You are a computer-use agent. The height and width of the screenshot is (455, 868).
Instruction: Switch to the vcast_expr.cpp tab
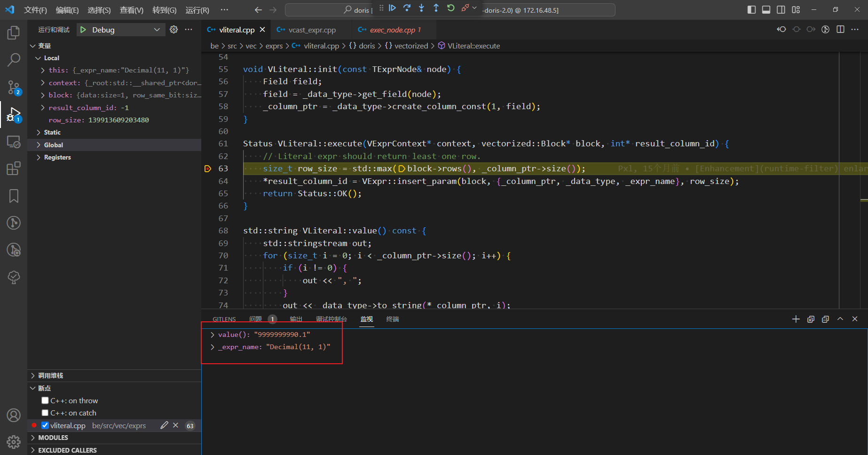[312, 30]
